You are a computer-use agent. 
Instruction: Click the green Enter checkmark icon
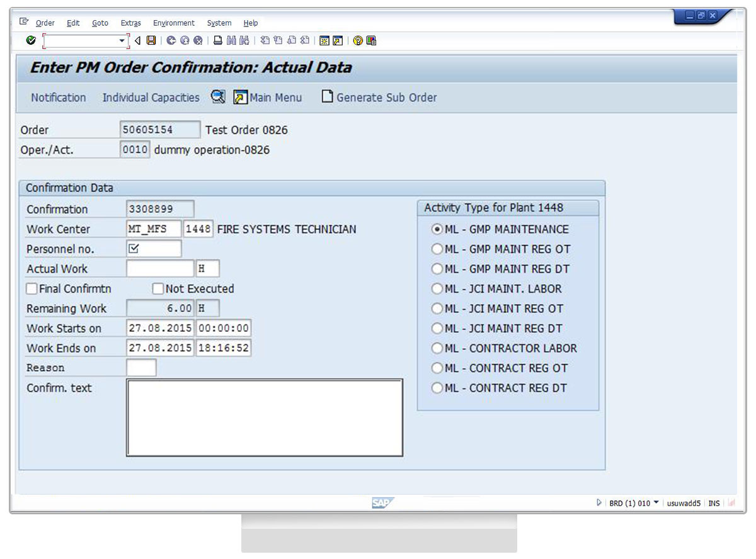(31, 41)
